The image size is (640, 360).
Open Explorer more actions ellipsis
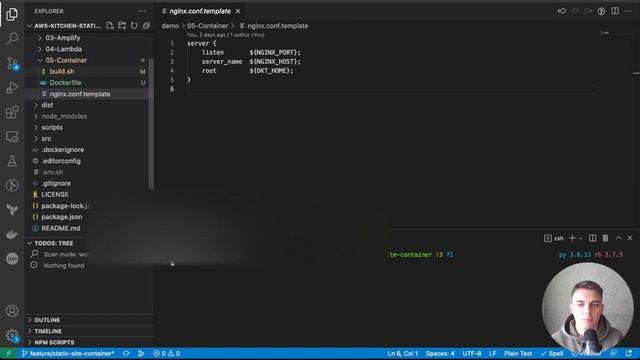(142, 11)
